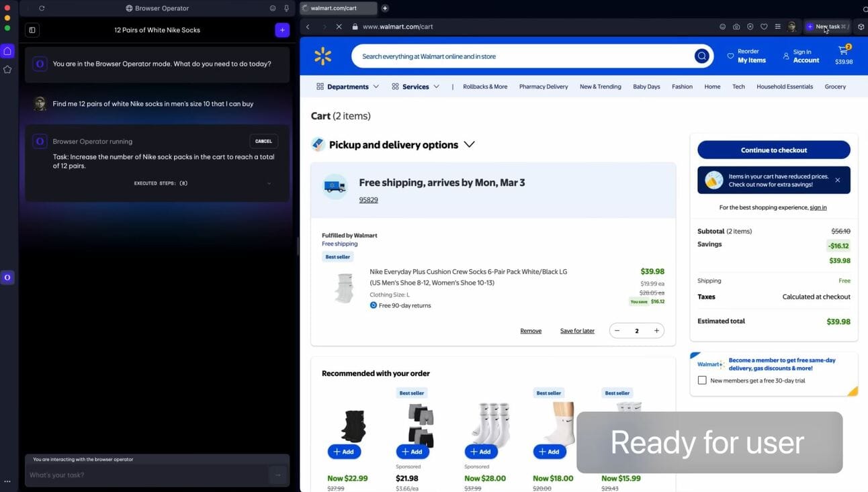This screenshot has width=868, height=492.
Task: Click the profile avatar in the browser toolbar
Action: pyautogui.click(x=792, y=27)
